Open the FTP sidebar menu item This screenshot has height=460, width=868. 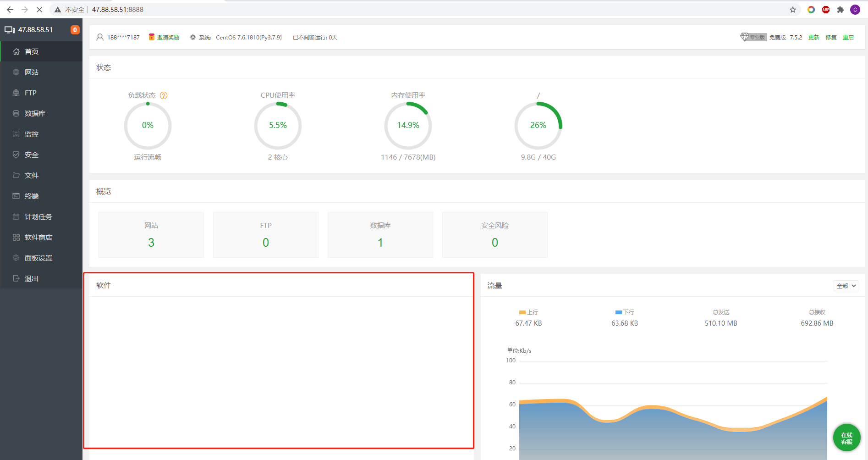point(41,93)
